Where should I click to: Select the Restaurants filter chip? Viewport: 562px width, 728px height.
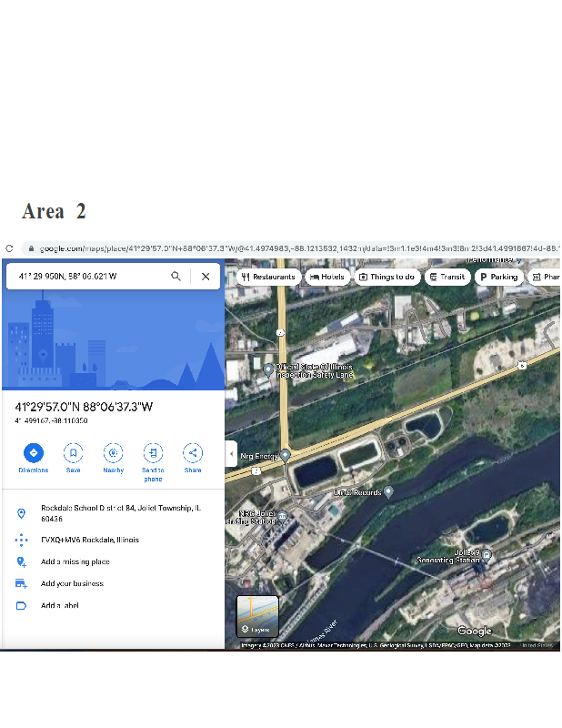(x=267, y=277)
